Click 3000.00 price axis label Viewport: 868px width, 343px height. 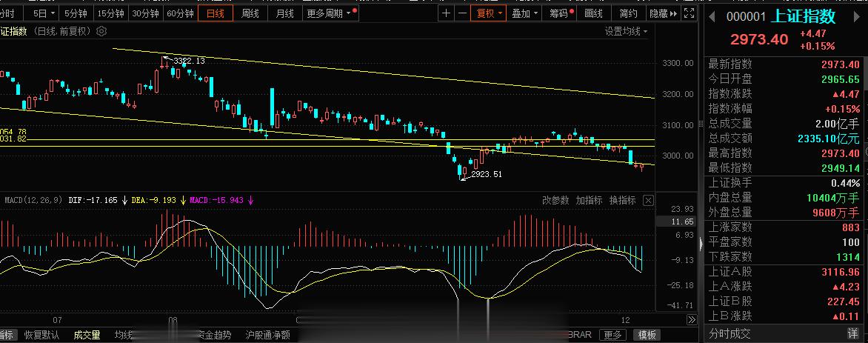point(678,156)
